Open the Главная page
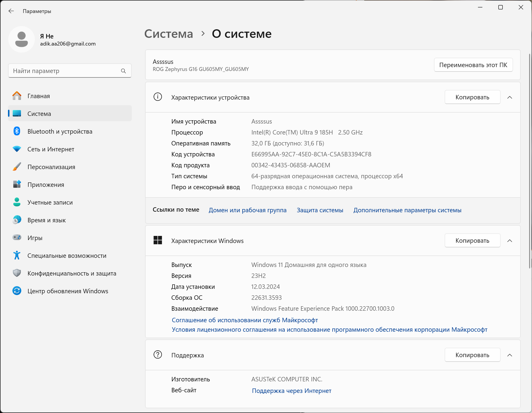Screen dimensions: 532x413 click(x=70, y=96)
